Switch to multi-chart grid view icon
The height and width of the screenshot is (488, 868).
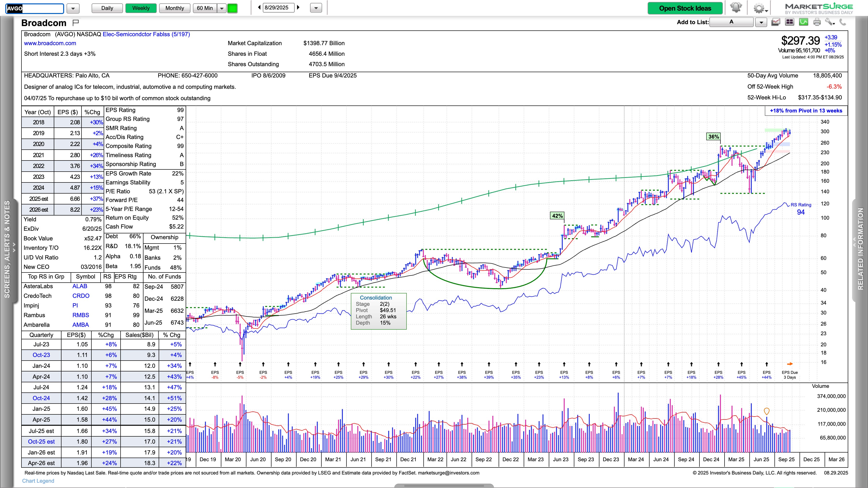pyautogui.click(x=789, y=22)
